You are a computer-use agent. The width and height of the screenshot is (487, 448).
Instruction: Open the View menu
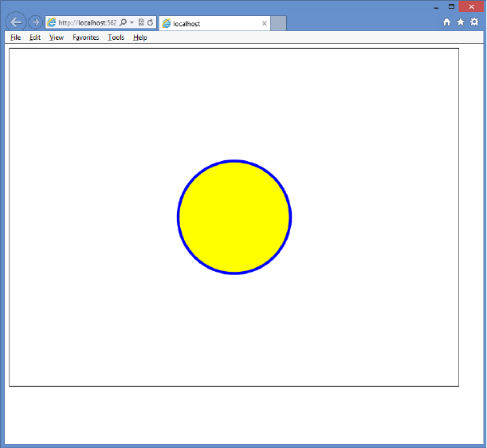click(x=57, y=37)
